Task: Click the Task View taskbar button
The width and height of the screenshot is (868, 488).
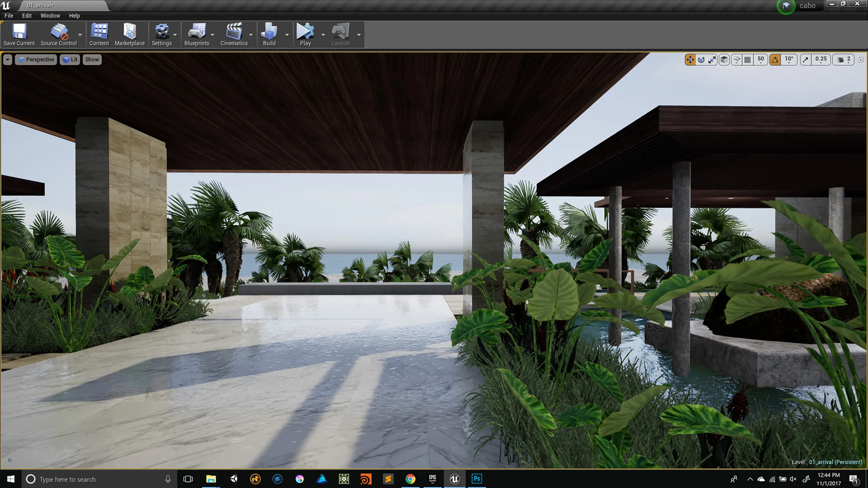Action: pyautogui.click(x=188, y=479)
